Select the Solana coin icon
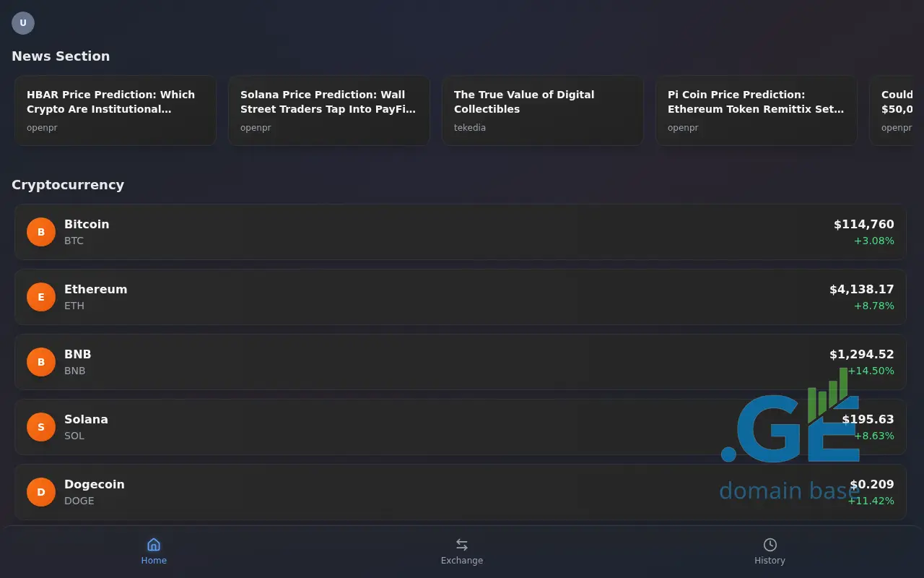The height and width of the screenshot is (578, 924). 41,427
